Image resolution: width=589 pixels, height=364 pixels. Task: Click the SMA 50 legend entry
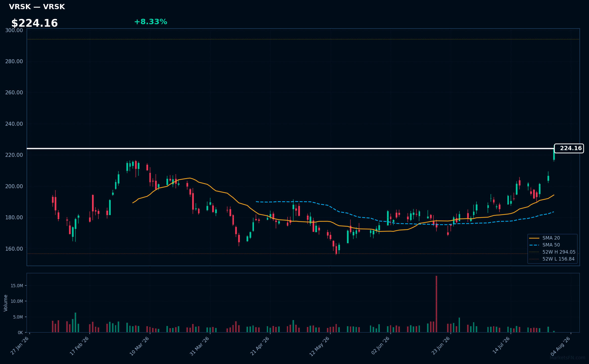(x=544, y=245)
